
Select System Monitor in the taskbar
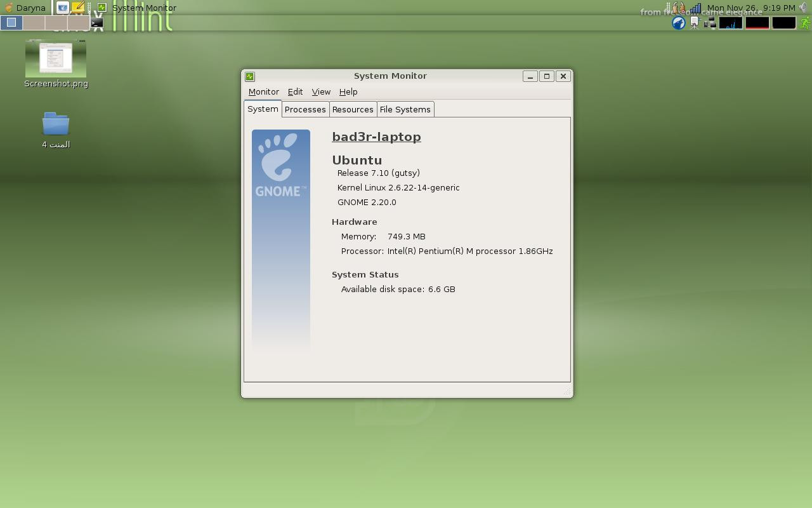136,8
